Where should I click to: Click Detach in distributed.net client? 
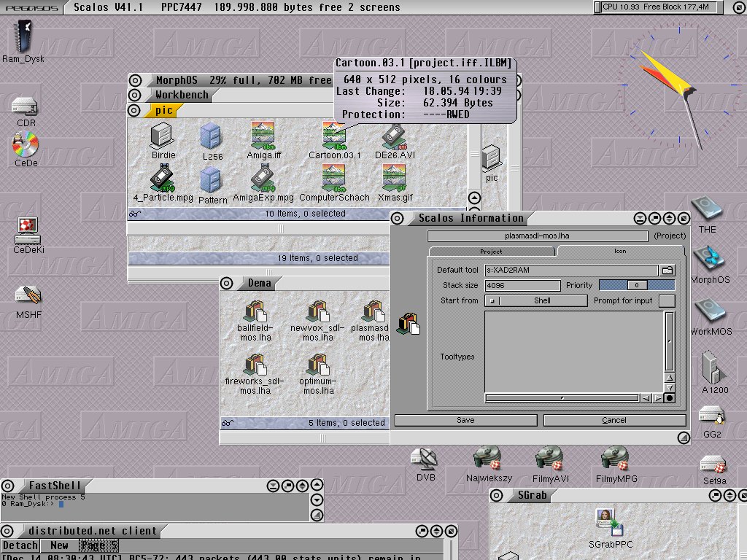click(20, 545)
